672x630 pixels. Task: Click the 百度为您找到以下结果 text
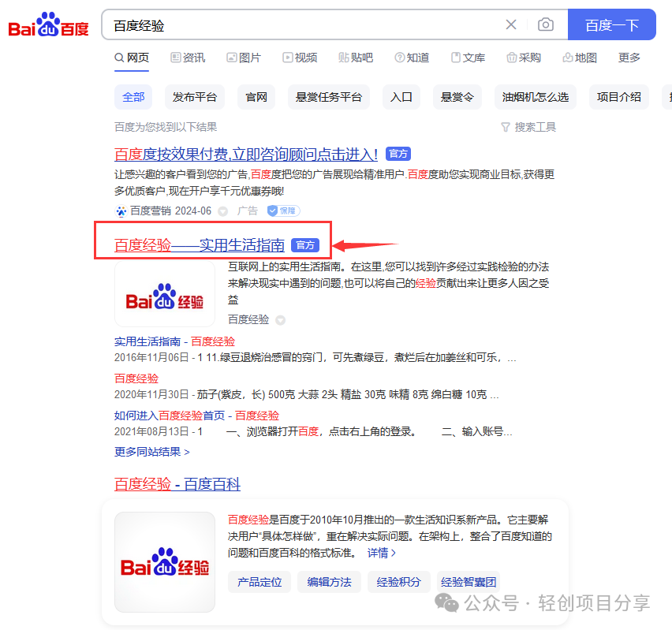[166, 127]
